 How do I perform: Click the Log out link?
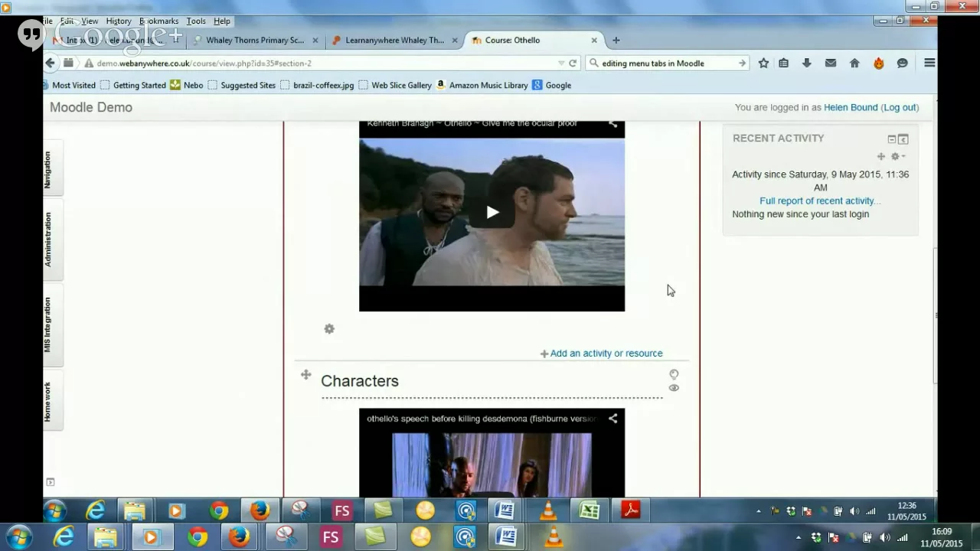pyautogui.click(x=900, y=108)
